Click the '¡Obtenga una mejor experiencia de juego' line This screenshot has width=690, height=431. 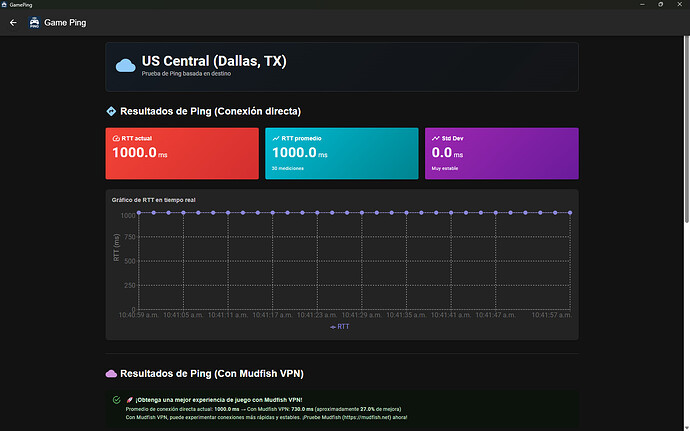coord(219,400)
